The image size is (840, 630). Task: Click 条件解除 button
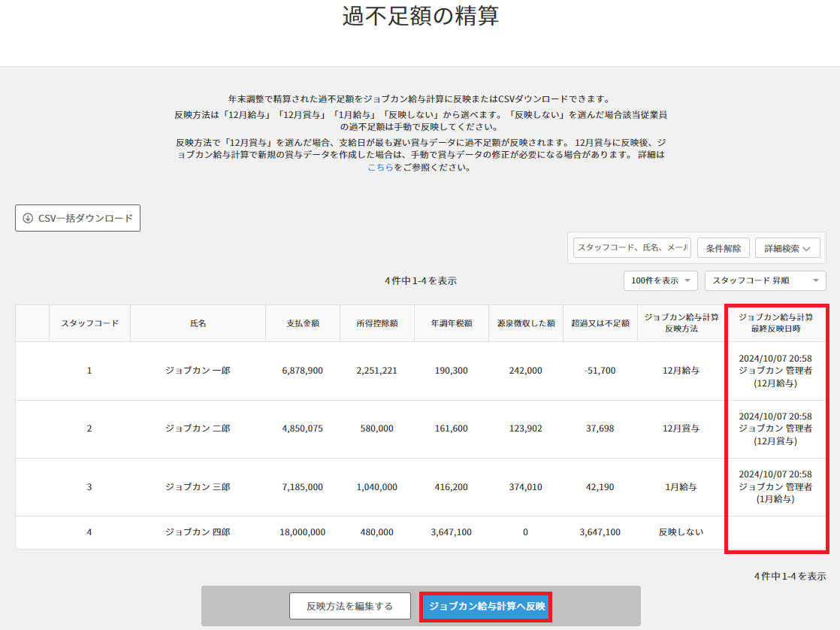(724, 248)
